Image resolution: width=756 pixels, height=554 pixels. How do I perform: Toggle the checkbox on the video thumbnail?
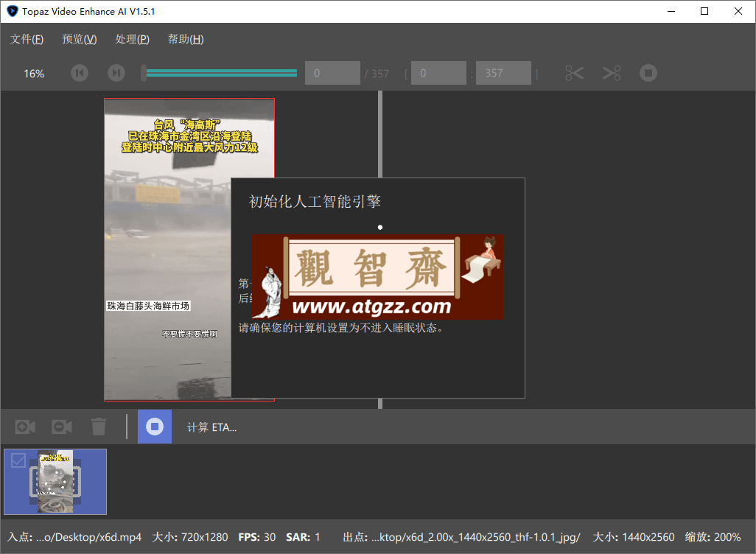(18, 460)
